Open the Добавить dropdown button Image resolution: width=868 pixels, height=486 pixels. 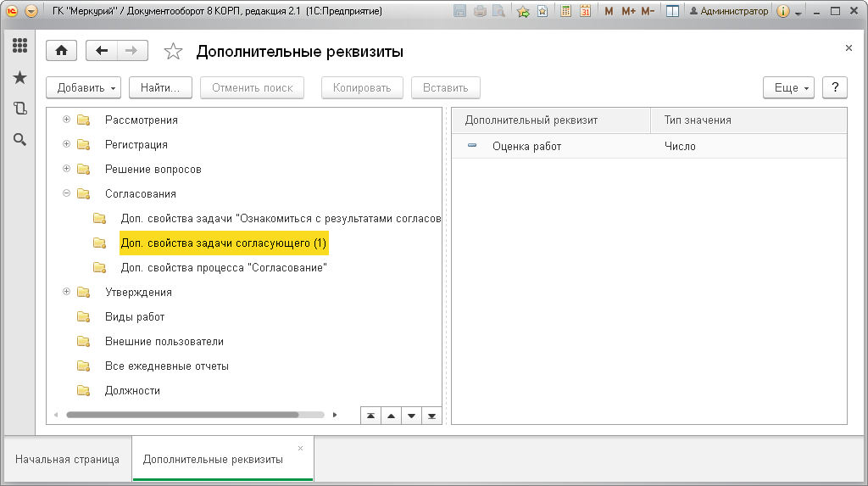pyautogui.click(x=86, y=87)
